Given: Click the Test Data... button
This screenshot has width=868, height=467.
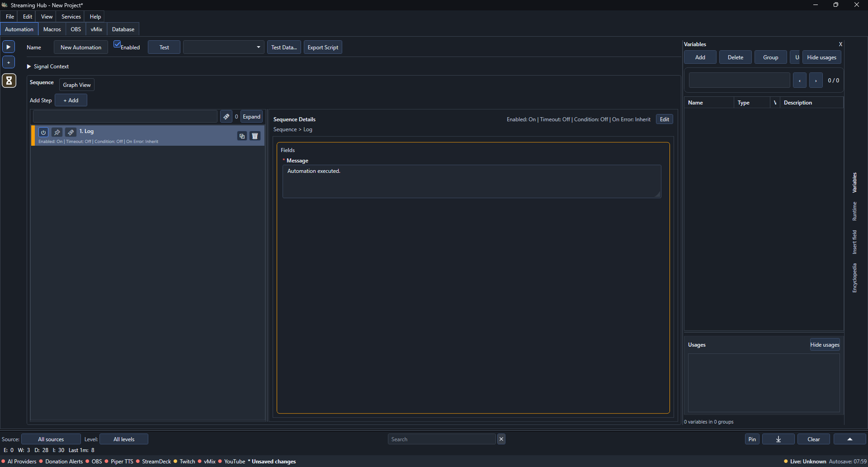Looking at the screenshot, I should pos(284,47).
